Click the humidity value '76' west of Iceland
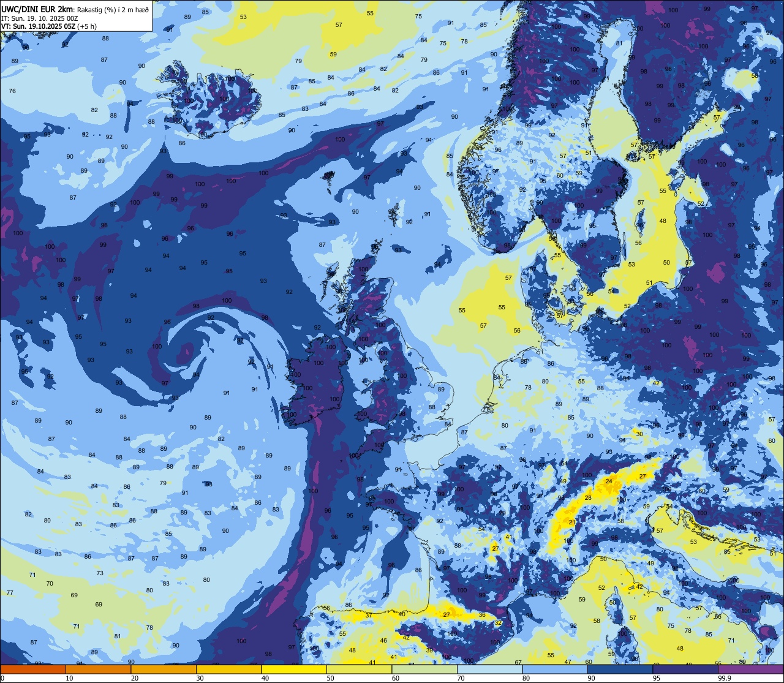Screen dimensions: 784x683 [x=12, y=91]
